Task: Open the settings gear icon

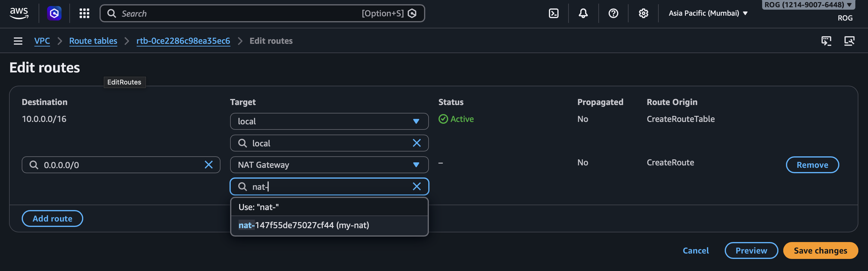Action: coord(643,14)
